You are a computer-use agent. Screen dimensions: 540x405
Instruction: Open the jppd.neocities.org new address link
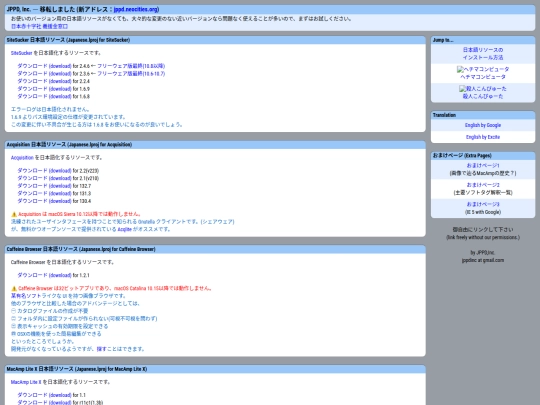(136, 9)
